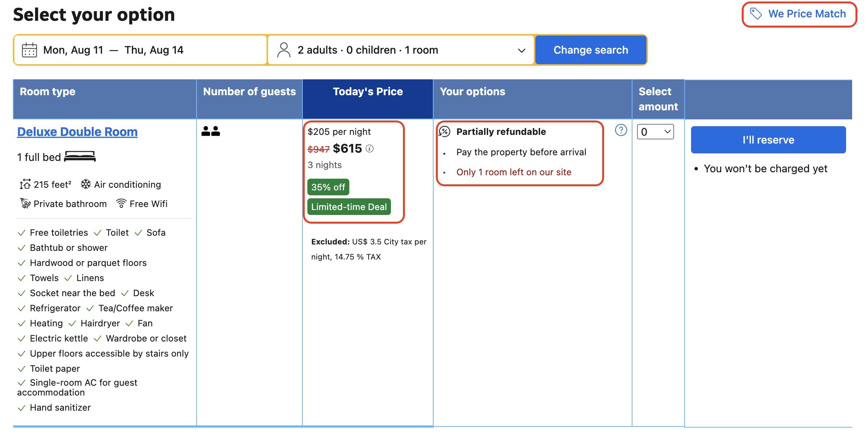The image size is (868, 442).
Task: Click the guest person icon
Action: (284, 50)
